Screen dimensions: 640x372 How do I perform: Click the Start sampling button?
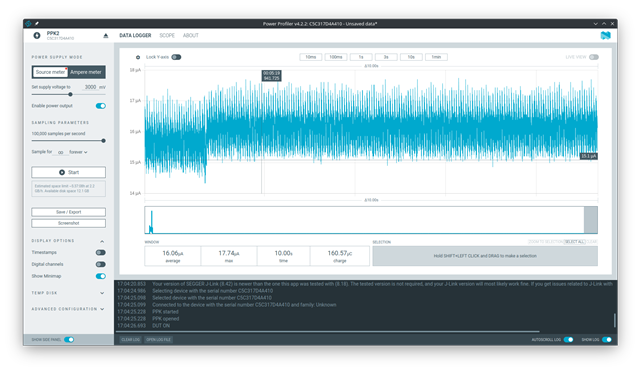69,172
